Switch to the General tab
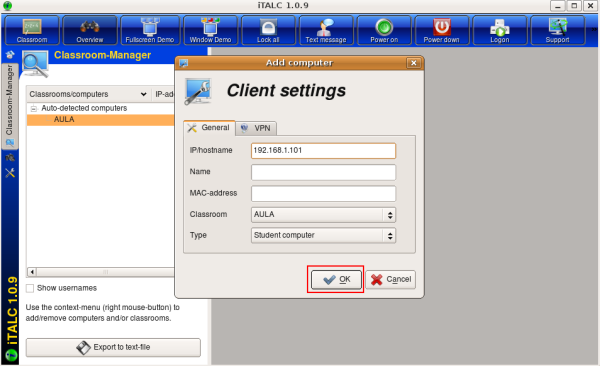 click(209, 128)
